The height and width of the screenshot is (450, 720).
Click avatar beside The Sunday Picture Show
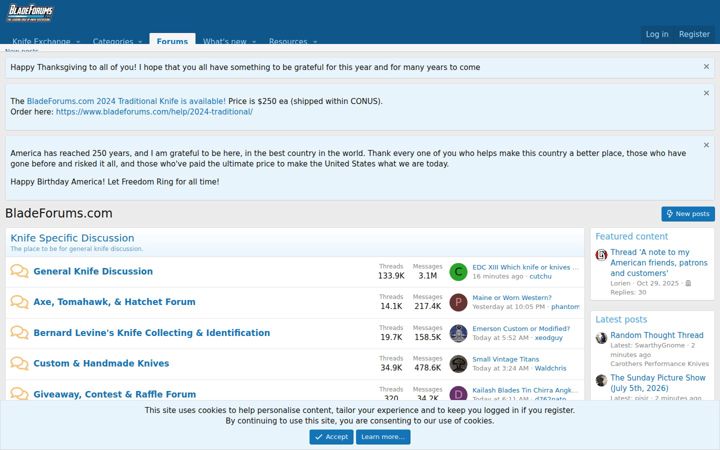[602, 380]
